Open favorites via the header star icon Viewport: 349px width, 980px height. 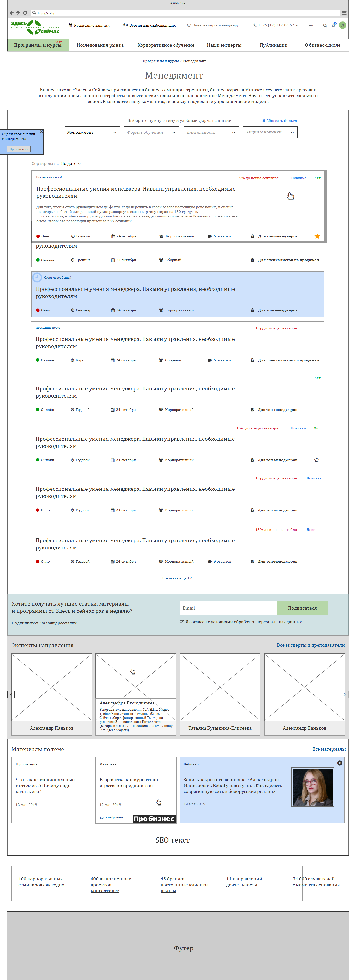click(x=333, y=25)
